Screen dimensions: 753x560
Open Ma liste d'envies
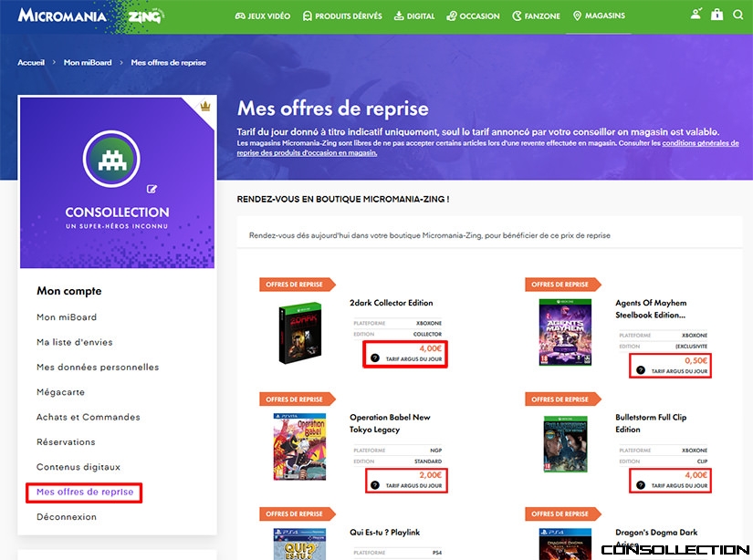pos(75,342)
